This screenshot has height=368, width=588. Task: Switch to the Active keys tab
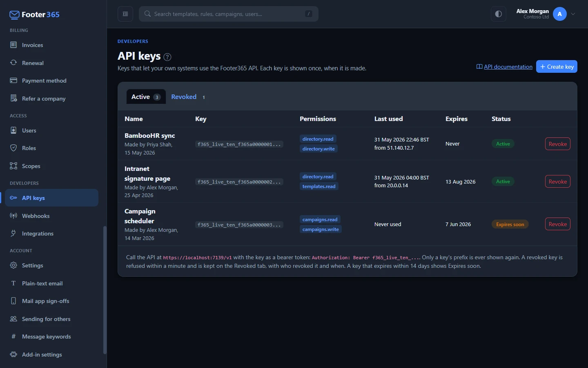pos(146,97)
